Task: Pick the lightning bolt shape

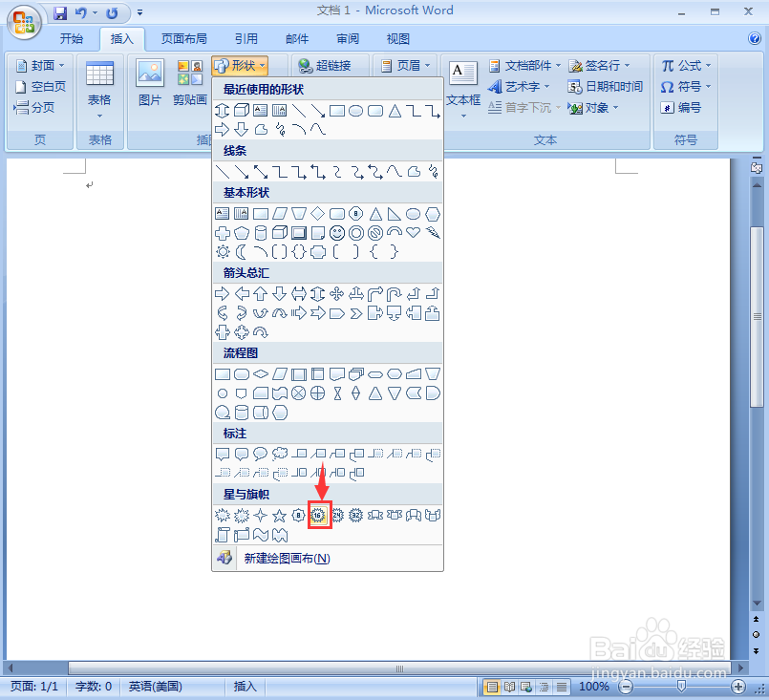Action: pos(433,233)
